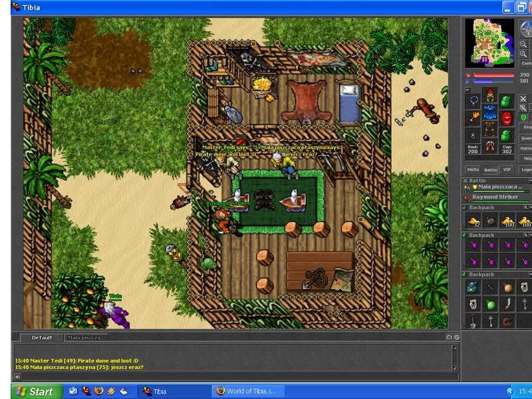Switch to Tibia taskbar button
The height and width of the screenshot is (399, 532).
click(x=174, y=392)
